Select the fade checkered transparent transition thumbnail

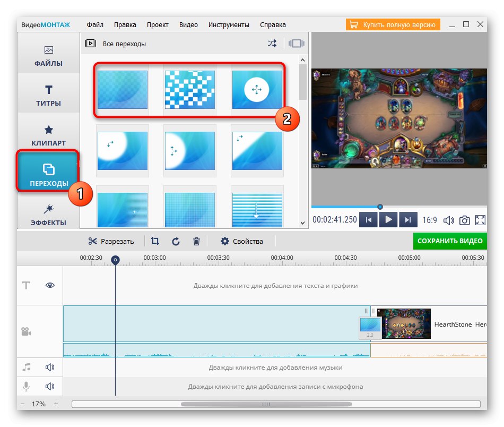pos(123,90)
